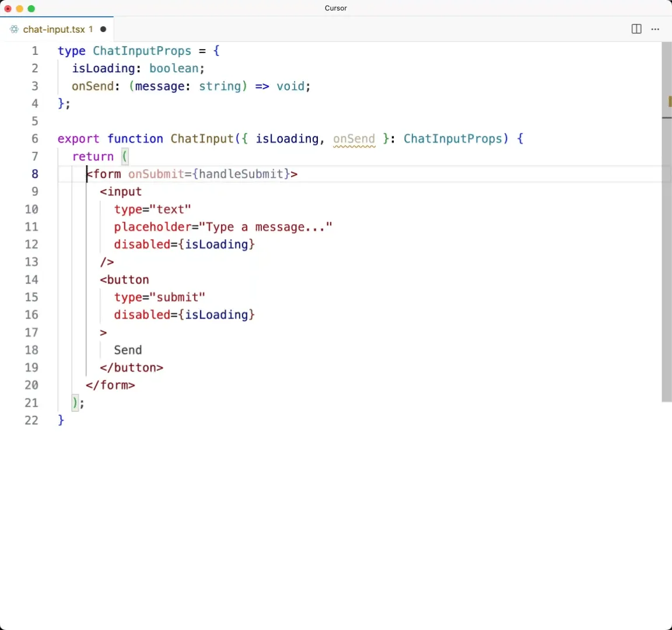Click the red close window button
Screen dimensions: 672x630
tap(8, 9)
